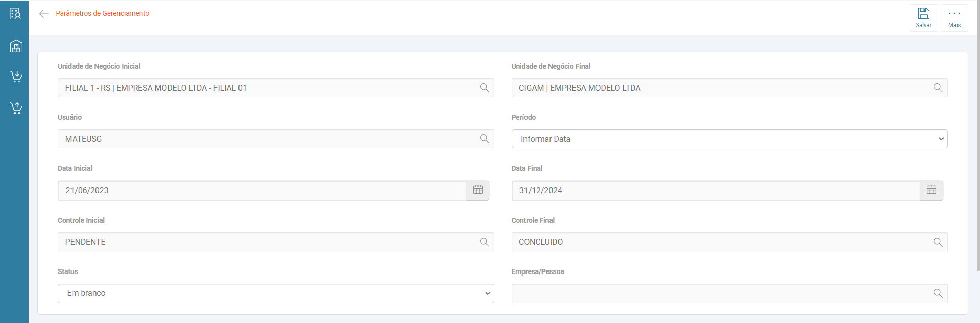
Task: Search Controle Final lookup
Action: coord(938,242)
